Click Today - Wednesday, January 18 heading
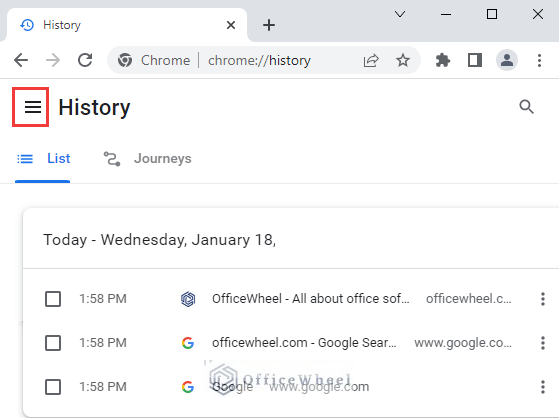This screenshot has width=559, height=418. tap(159, 240)
